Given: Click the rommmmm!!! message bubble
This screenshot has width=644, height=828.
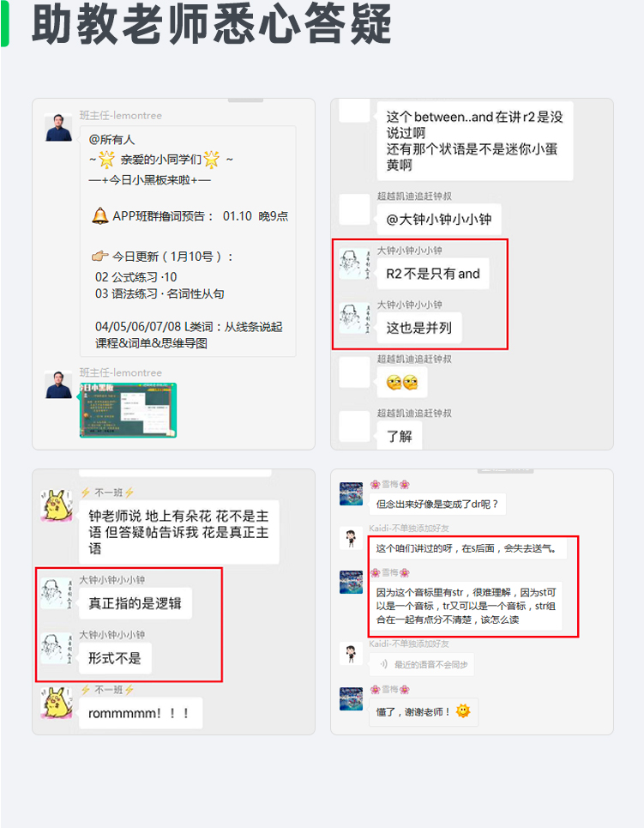Looking at the screenshot, I should (141, 713).
